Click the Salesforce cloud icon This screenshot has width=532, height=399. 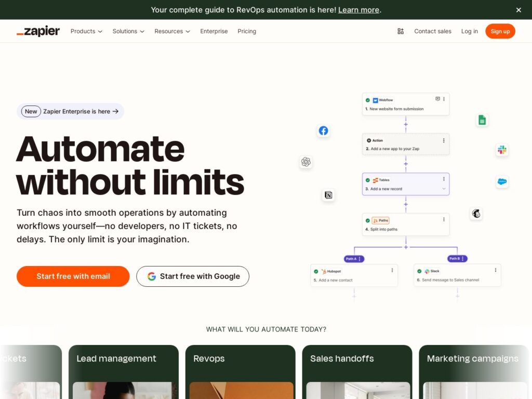point(502,181)
